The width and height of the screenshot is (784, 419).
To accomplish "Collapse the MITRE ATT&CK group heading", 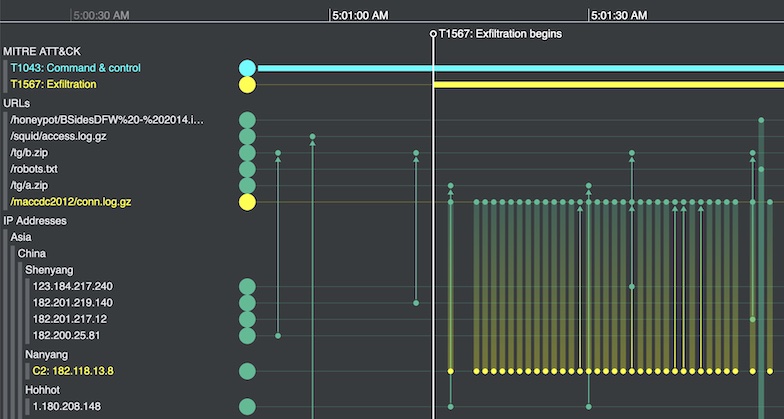I will tap(41, 51).
